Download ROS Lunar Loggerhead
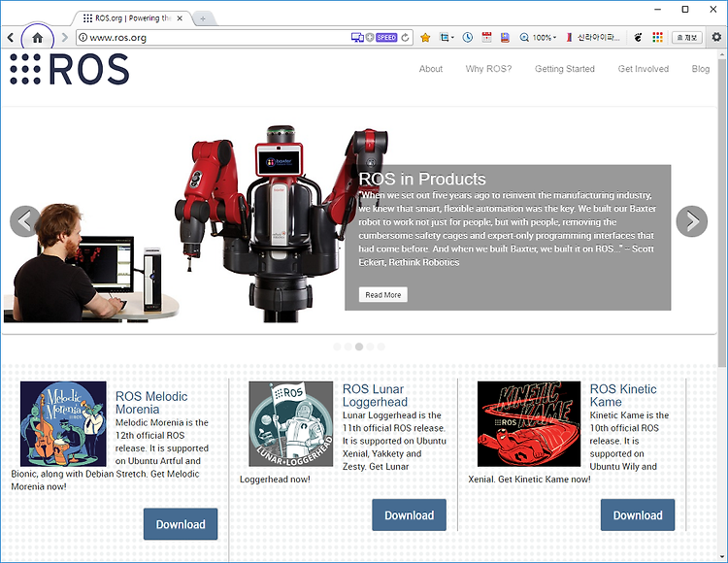The image size is (728, 563). coord(409,515)
